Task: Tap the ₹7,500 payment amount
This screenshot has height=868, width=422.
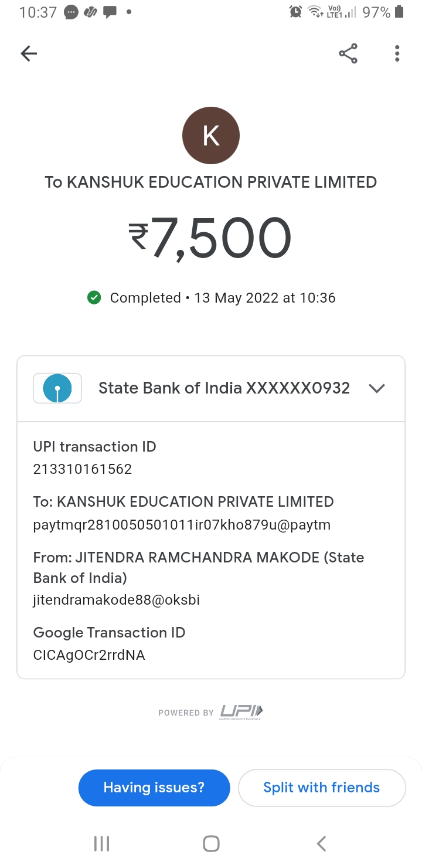Action: coord(210,238)
